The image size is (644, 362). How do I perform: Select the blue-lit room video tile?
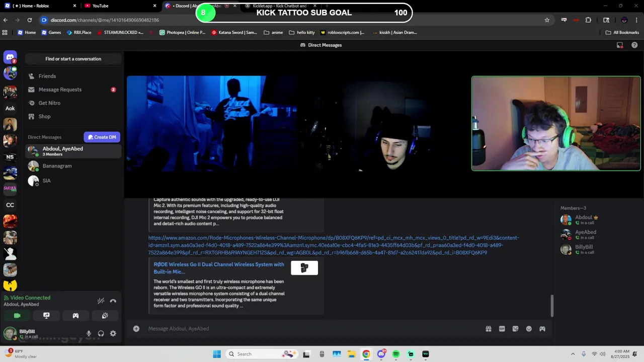[212, 124]
